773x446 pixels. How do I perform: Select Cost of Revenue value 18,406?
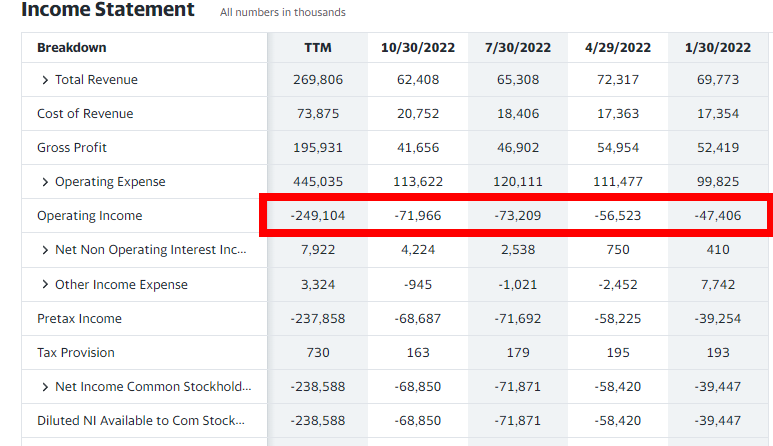518,114
